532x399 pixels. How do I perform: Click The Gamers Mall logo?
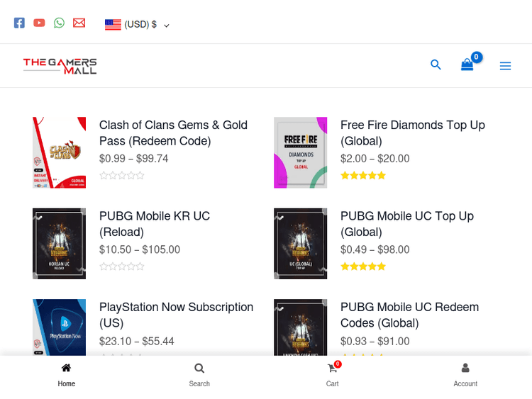click(60, 66)
